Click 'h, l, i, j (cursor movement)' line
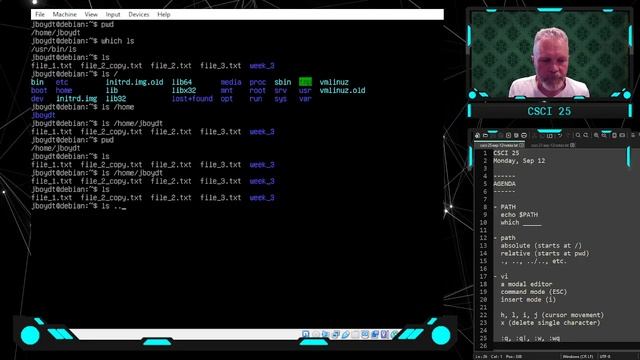Viewport: 640px width, 360px height. [x=552, y=315]
